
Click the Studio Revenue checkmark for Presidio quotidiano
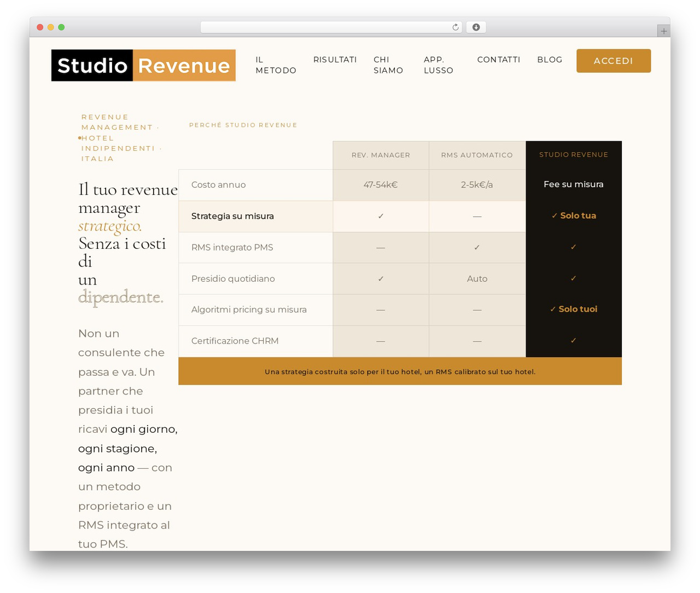(x=574, y=278)
